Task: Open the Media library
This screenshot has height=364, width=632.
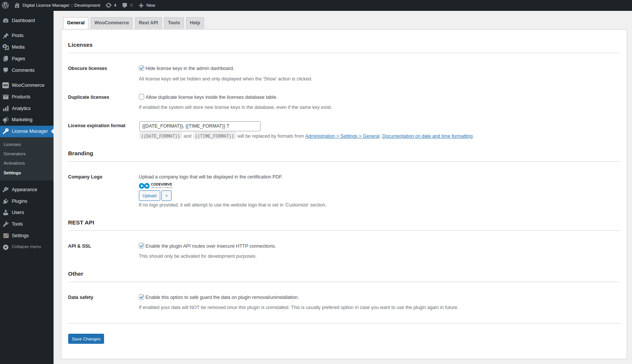Action: 18,47
